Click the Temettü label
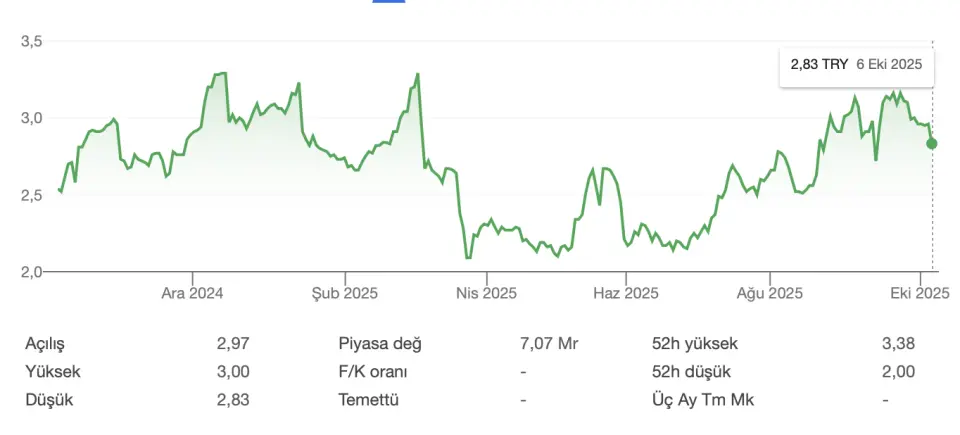The height and width of the screenshot is (435, 960). 369,400
